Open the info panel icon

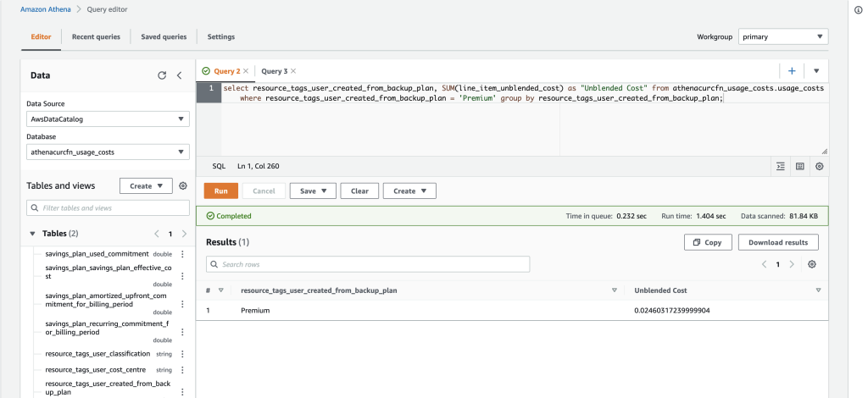click(x=859, y=9)
